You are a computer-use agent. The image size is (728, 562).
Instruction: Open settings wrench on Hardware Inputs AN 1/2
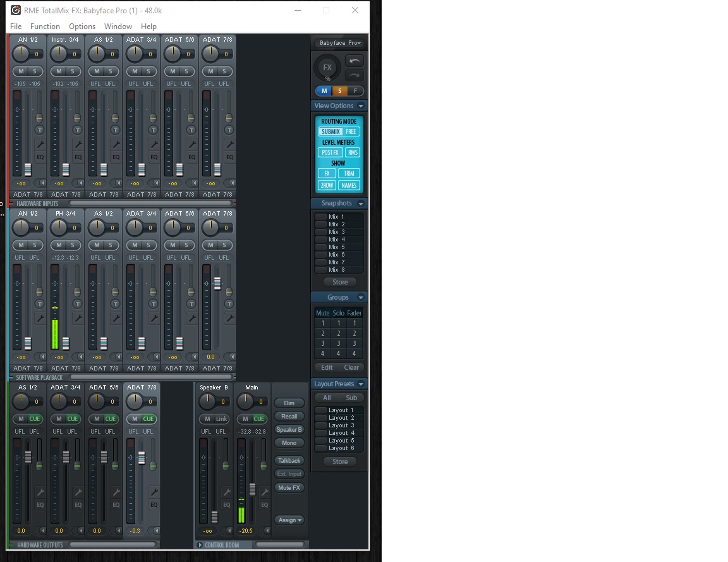coord(40,144)
